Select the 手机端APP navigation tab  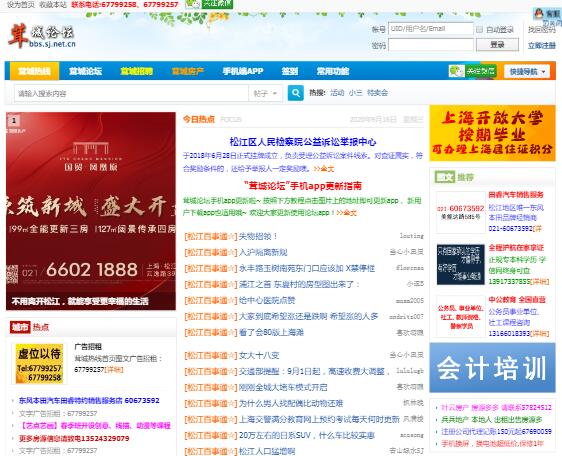[243, 71]
